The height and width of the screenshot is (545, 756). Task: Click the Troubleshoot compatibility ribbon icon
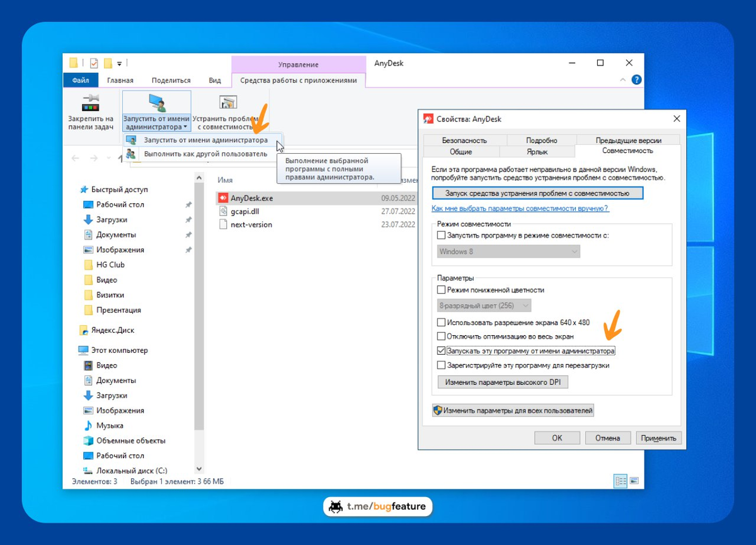tap(227, 103)
